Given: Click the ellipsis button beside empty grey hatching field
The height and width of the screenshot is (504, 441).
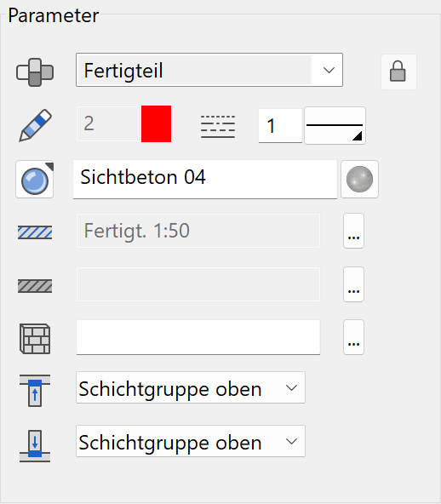Looking at the screenshot, I should tap(353, 284).
